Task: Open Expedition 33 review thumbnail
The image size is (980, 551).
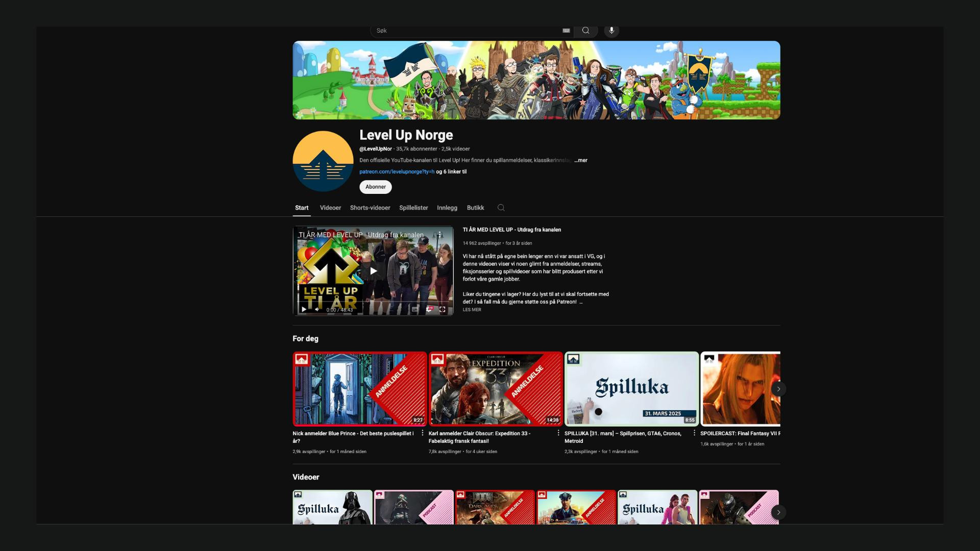Action: pos(496,389)
